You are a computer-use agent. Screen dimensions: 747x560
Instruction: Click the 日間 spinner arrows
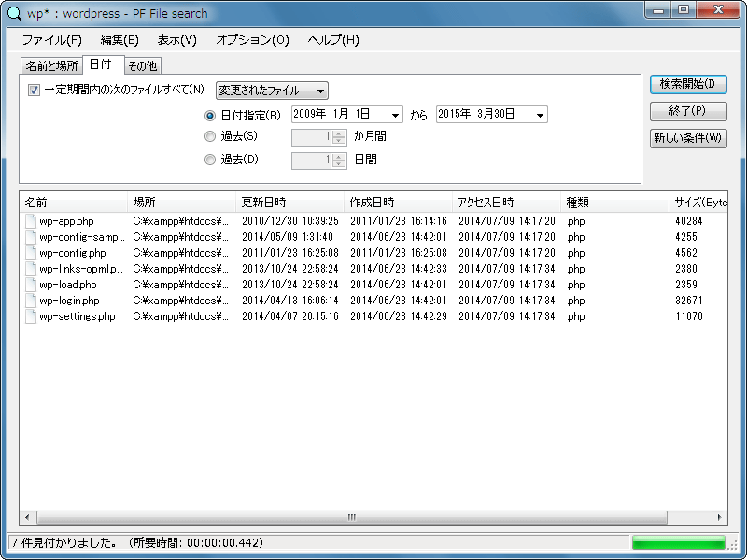pos(339,161)
